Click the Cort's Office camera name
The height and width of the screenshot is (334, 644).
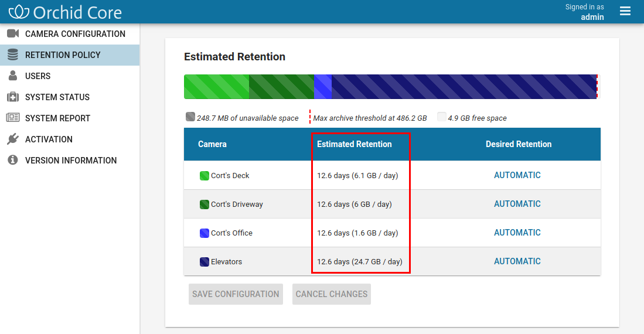[231, 233]
